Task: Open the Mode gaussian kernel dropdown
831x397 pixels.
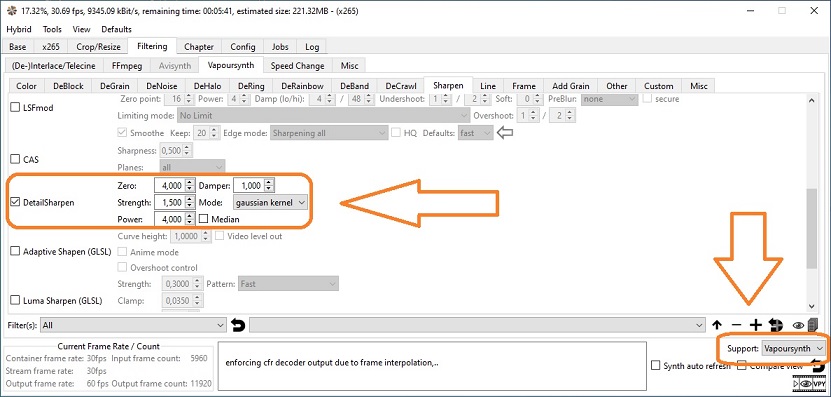Action: [270, 202]
